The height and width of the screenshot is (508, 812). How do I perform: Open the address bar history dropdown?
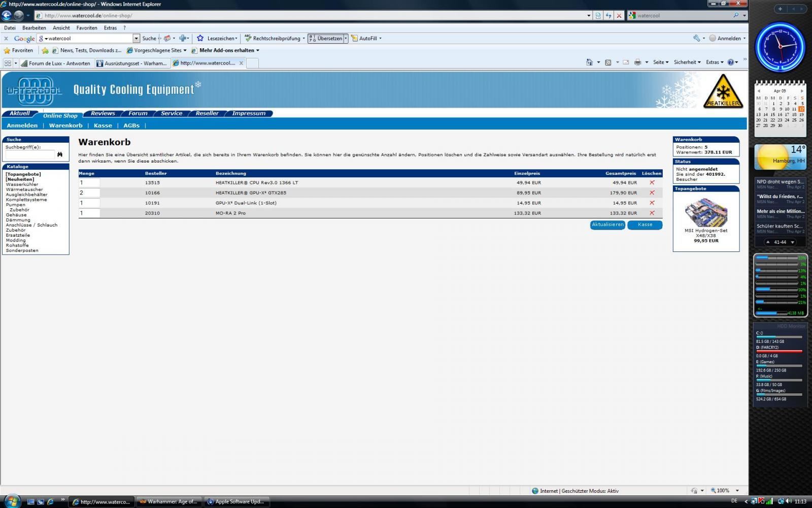tap(589, 15)
